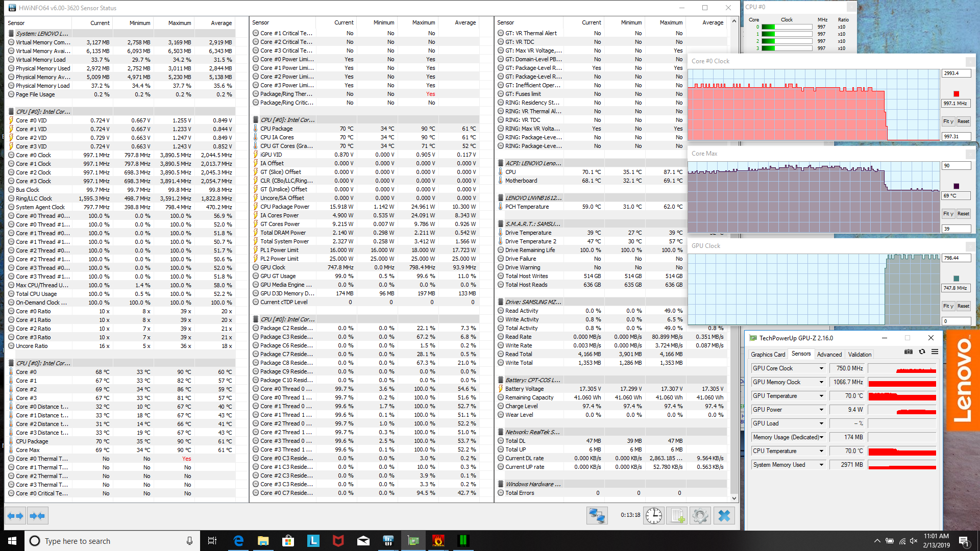Launch Microsoft Edge from the taskbar
This screenshot has height=551, width=980.
(x=238, y=541)
